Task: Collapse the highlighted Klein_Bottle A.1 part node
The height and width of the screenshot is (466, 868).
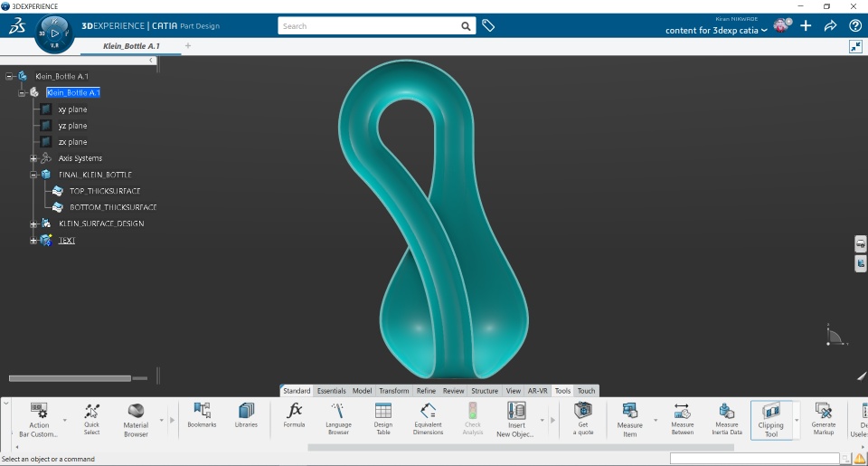Action: click(x=21, y=92)
